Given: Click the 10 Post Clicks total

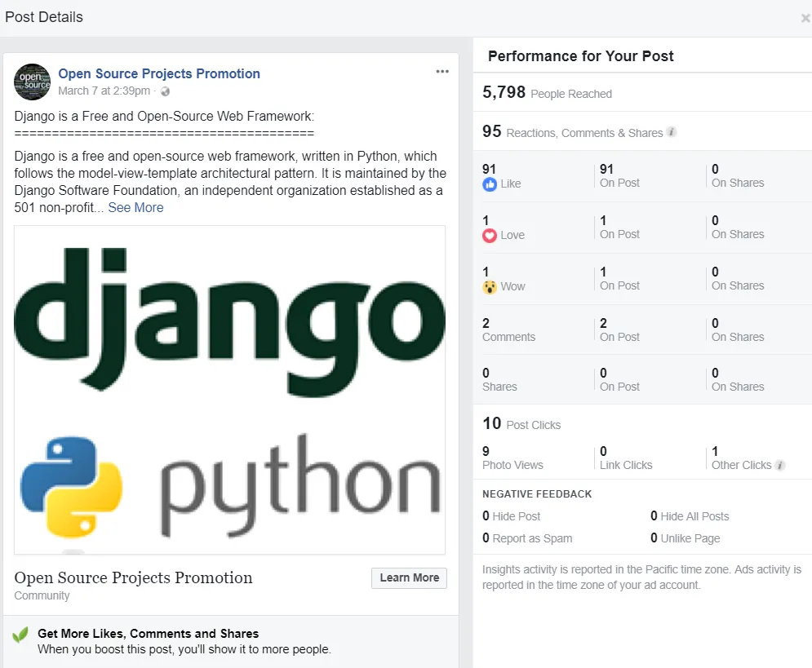Looking at the screenshot, I should 521,423.
